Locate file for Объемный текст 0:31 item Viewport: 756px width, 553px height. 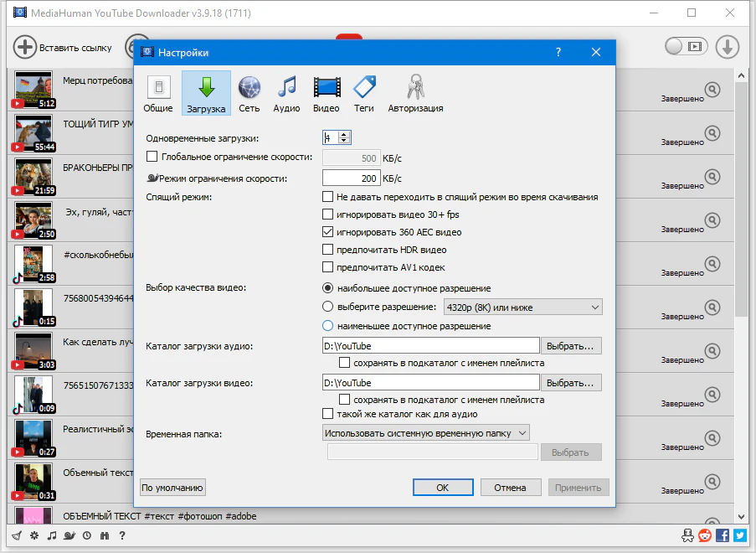712,482
